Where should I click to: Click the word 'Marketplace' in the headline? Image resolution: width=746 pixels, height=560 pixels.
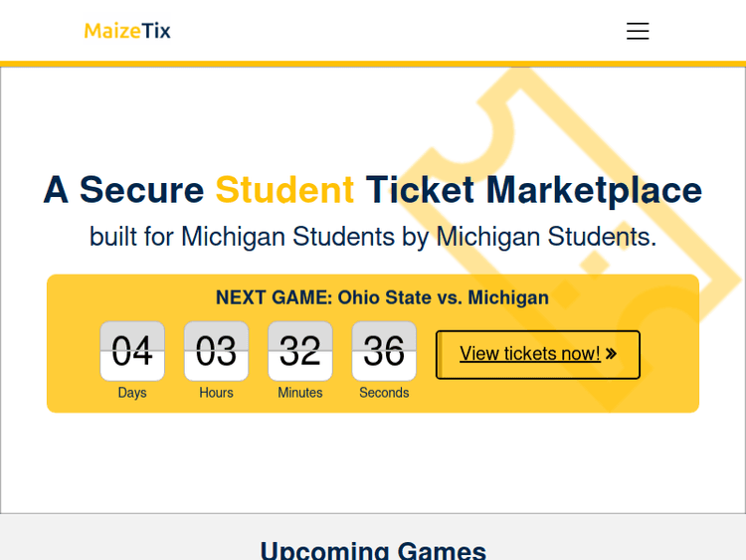594,190
